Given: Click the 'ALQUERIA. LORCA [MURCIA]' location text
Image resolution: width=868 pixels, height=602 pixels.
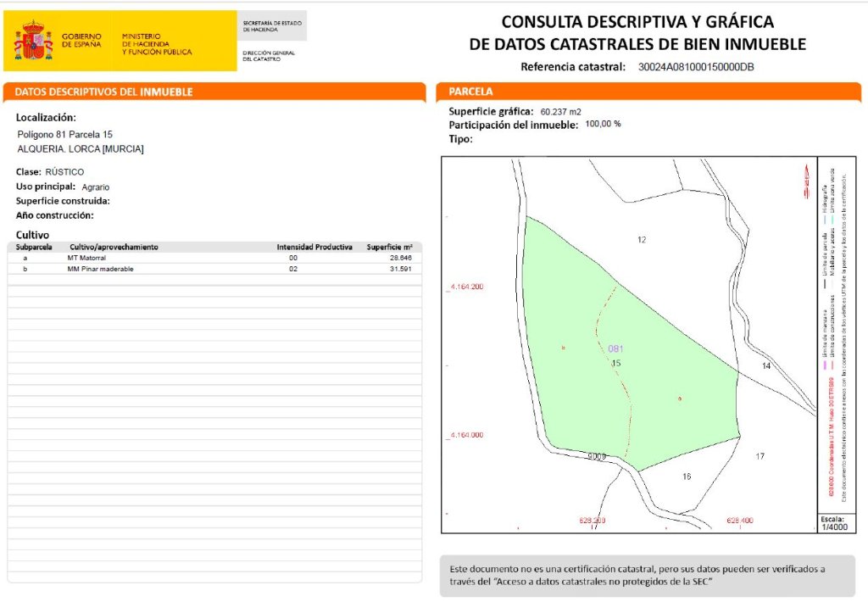Looking at the screenshot, I should click(81, 149).
